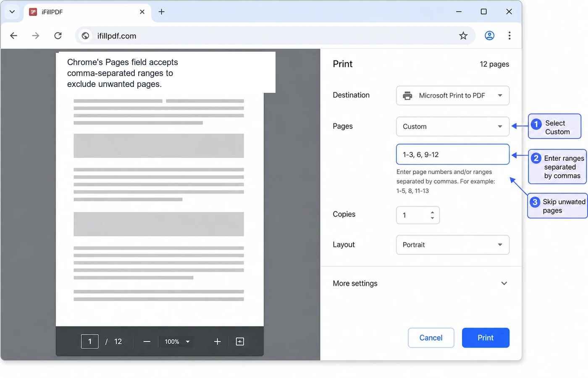Open the Chrome profile icon
Image resolution: width=588 pixels, height=378 pixels.
[x=489, y=36]
